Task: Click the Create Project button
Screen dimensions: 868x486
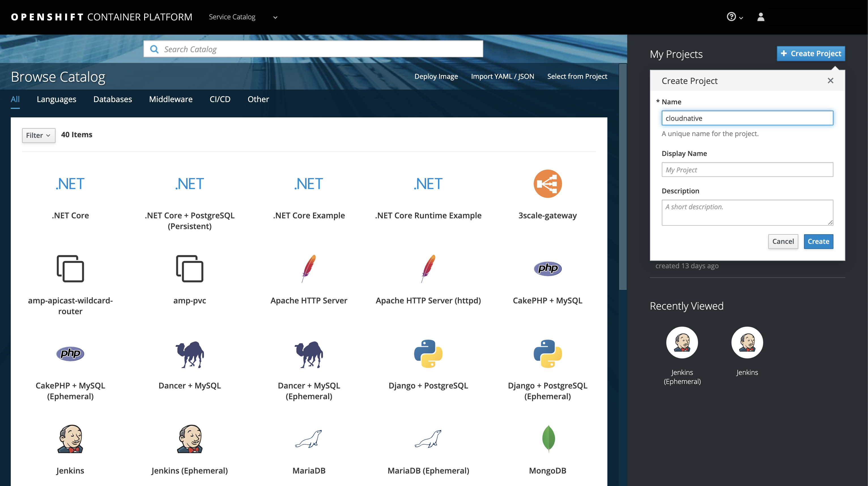Action: [810, 54]
